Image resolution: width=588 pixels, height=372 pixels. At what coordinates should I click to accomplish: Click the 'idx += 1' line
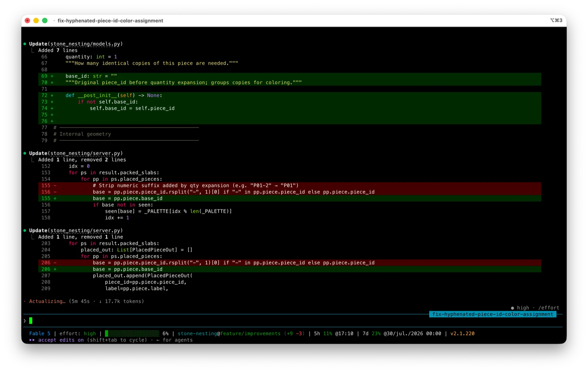117,218
